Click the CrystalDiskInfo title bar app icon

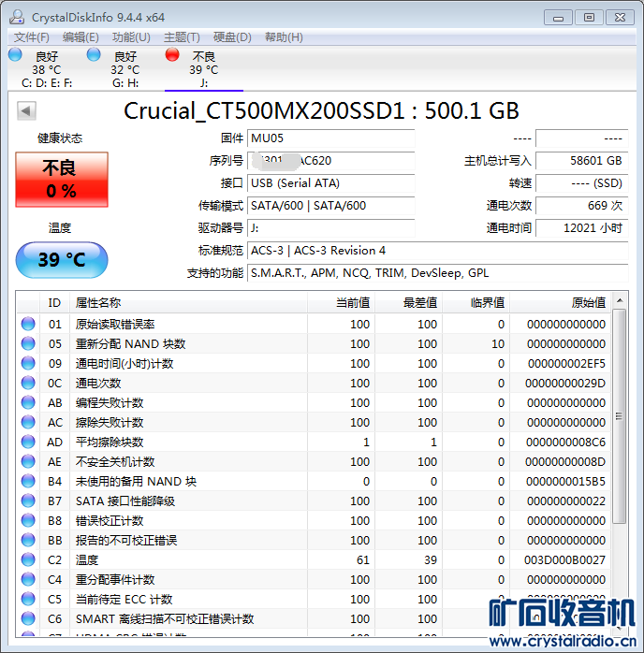pyautogui.click(x=17, y=17)
